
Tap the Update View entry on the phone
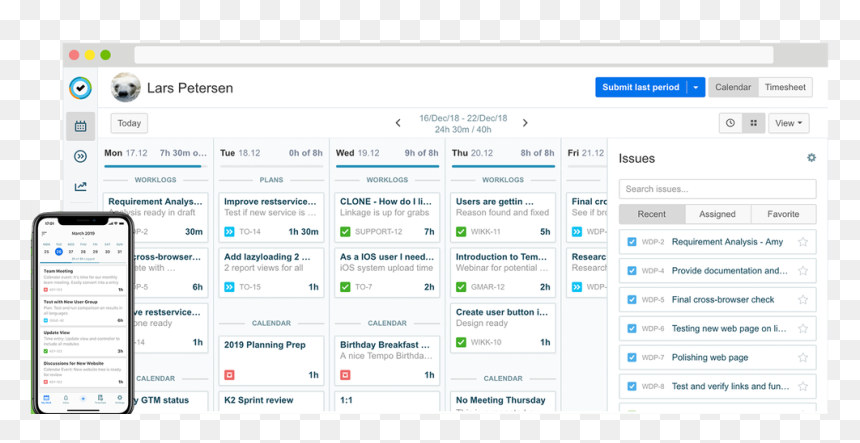tap(83, 341)
